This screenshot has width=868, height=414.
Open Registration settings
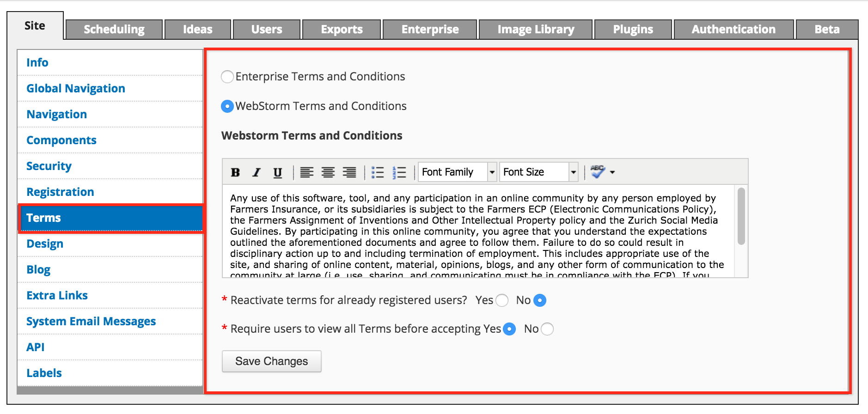110,192
